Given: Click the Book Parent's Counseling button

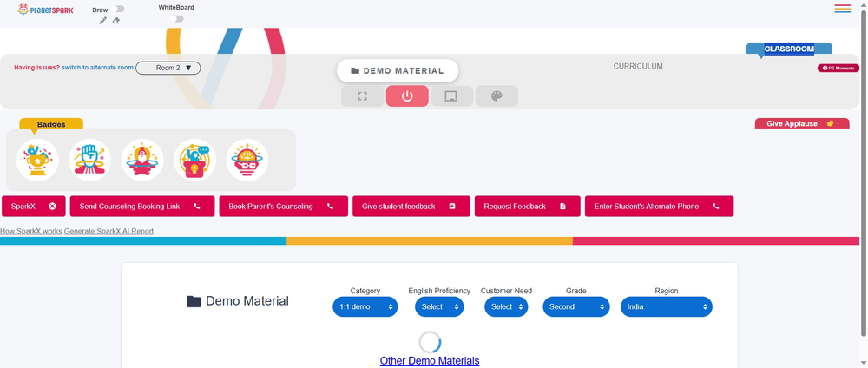Looking at the screenshot, I should coord(284,207).
